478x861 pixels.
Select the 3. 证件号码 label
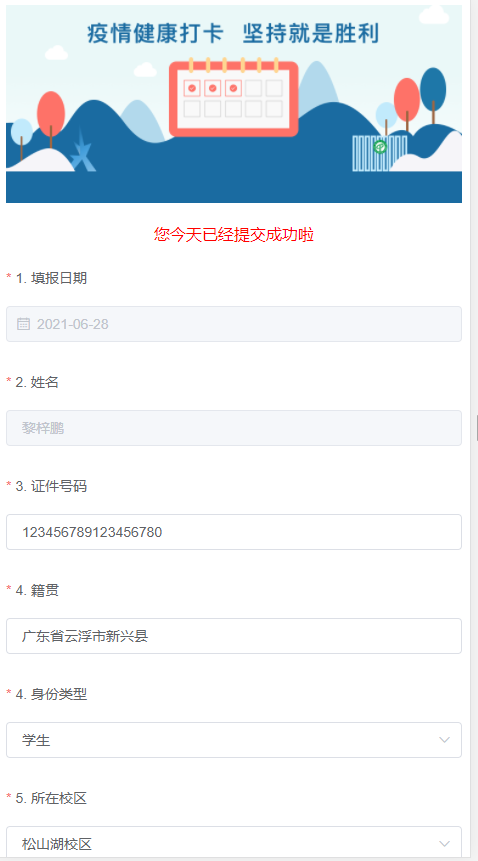coord(51,486)
